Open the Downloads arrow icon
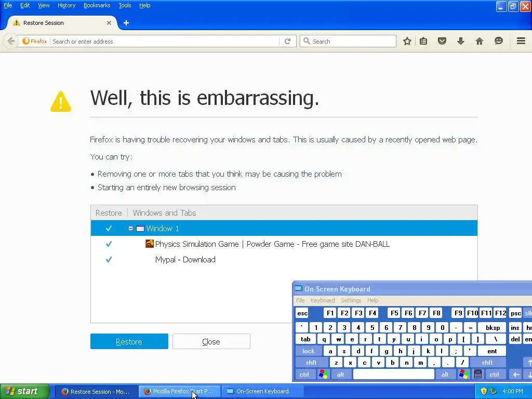532x399 pixels. coord(460,42)
